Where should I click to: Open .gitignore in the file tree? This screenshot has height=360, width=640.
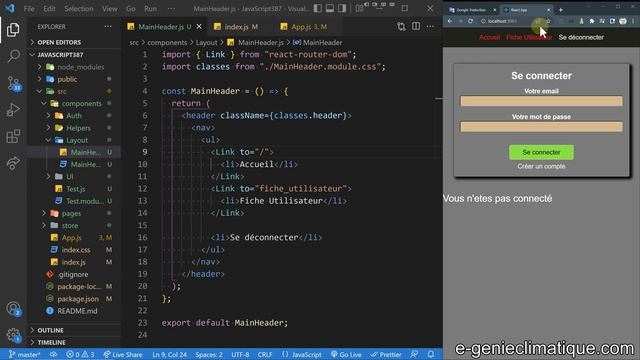click(73, 274)
